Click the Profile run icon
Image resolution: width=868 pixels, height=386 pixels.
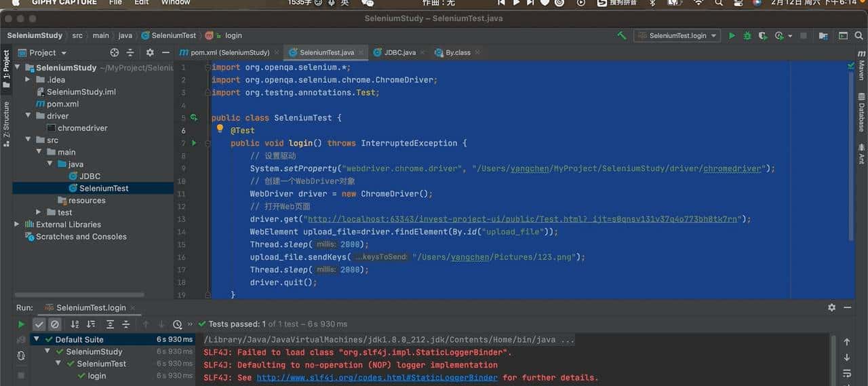[x=778, y=35]
